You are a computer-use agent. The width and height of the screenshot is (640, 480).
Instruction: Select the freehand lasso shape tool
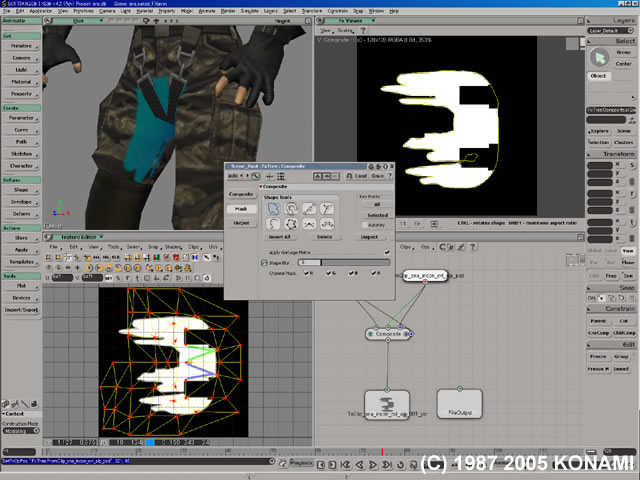coord(291,209)
